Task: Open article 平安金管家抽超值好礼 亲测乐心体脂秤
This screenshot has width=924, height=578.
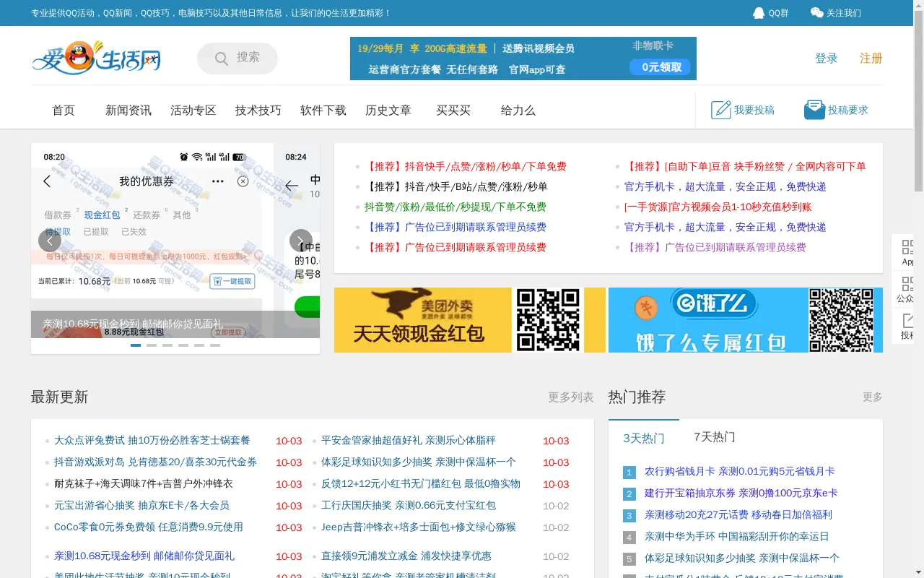Action: (x=409, y=440)
